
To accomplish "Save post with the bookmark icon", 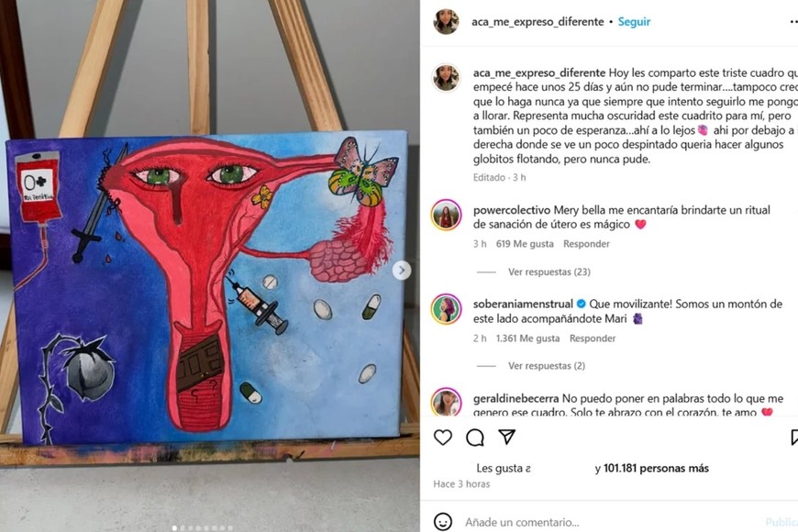I will 794,438.
